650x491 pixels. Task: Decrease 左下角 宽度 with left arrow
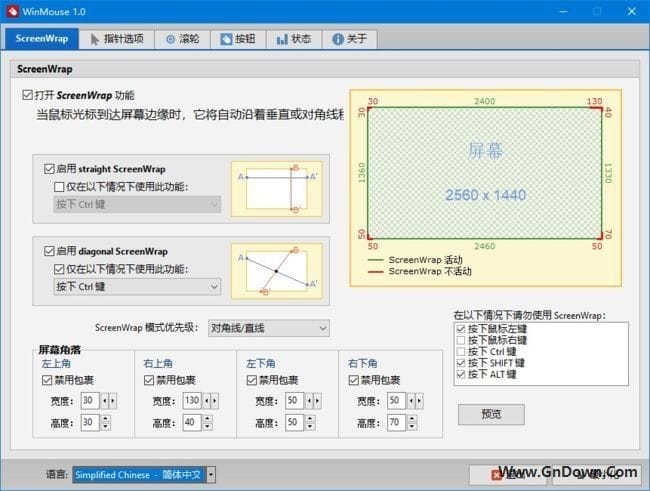click(309, 401)
